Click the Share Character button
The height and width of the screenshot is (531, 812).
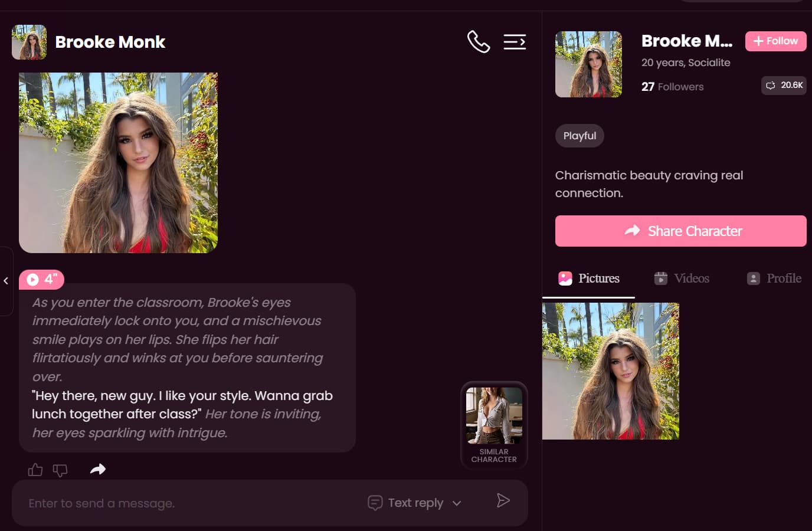(680, 231)
